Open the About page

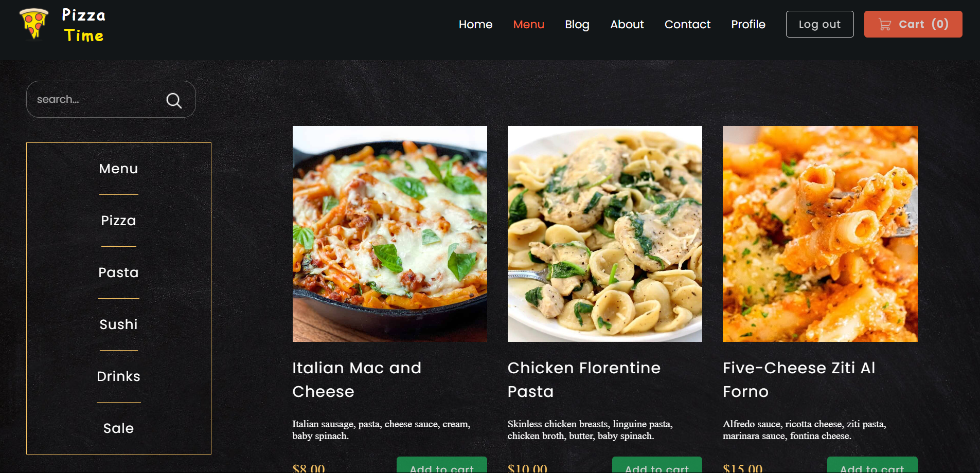tap(627, 24)
